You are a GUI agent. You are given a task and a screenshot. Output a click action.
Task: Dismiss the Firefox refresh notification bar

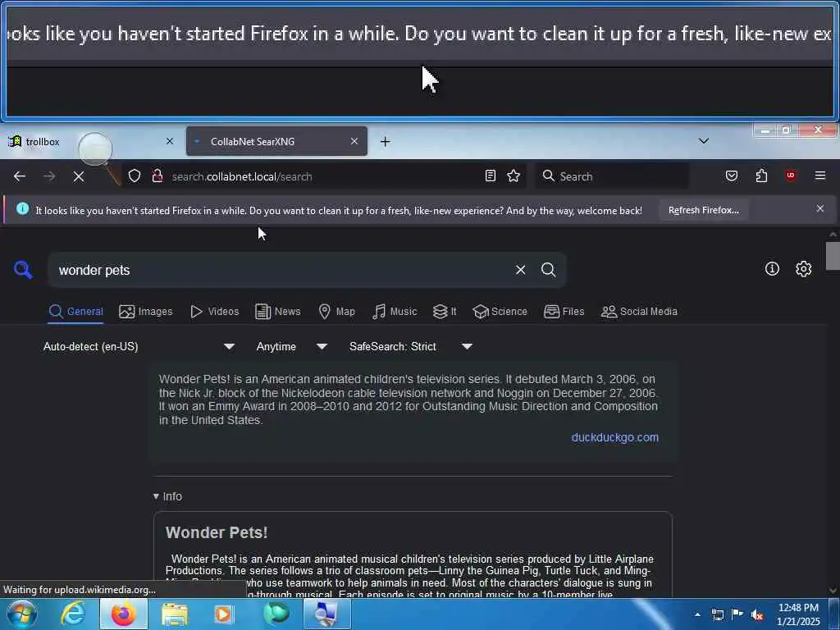819,208
